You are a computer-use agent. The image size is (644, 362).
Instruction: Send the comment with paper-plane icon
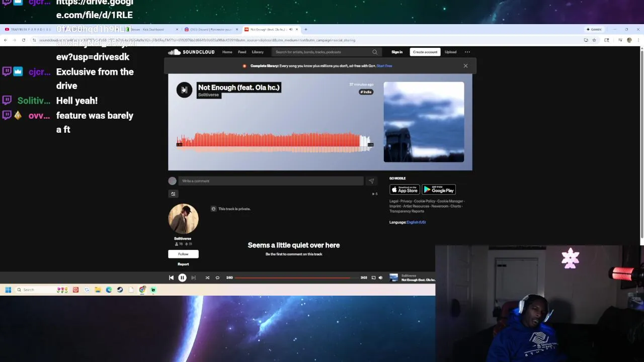click(371, 181)
